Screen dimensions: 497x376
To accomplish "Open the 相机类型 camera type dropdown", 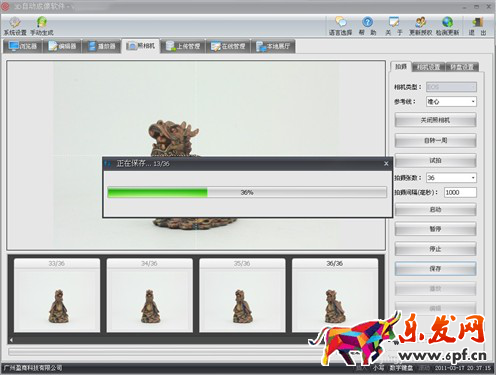I will coord(451,87).
